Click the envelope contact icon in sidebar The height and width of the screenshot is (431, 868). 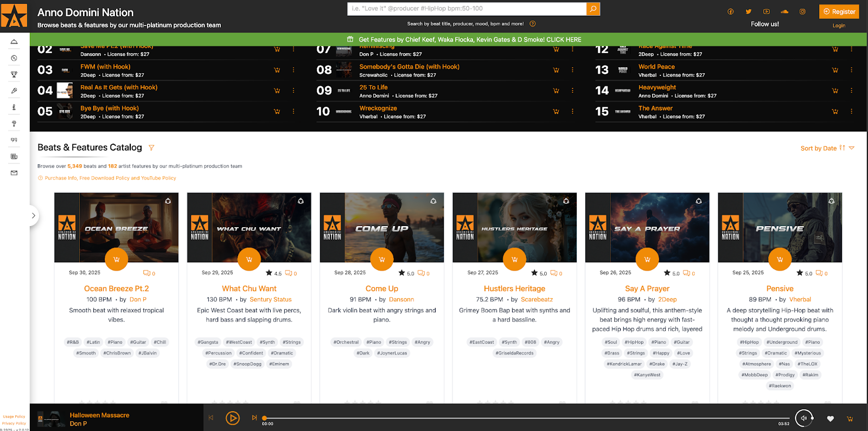click(14, 173)
